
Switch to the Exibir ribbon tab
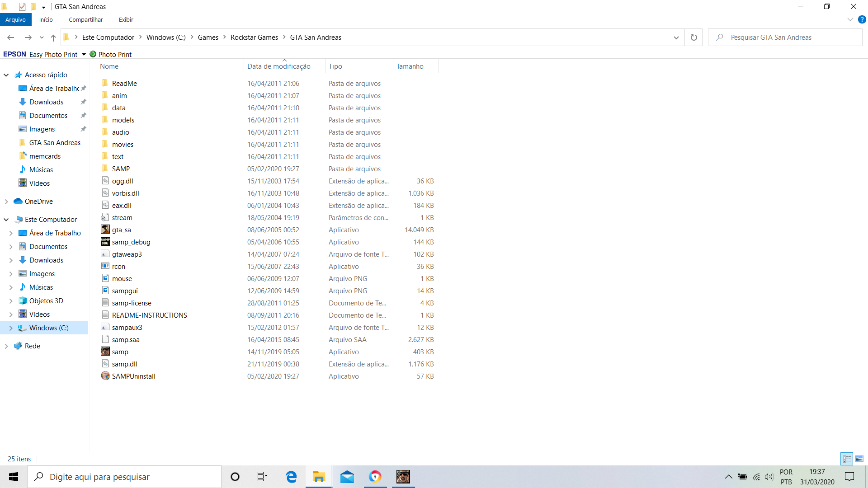(126, 19)
